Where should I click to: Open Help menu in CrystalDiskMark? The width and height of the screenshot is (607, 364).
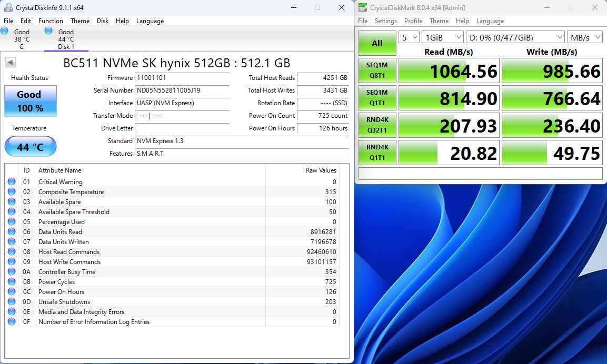click(x=462, y=21)
